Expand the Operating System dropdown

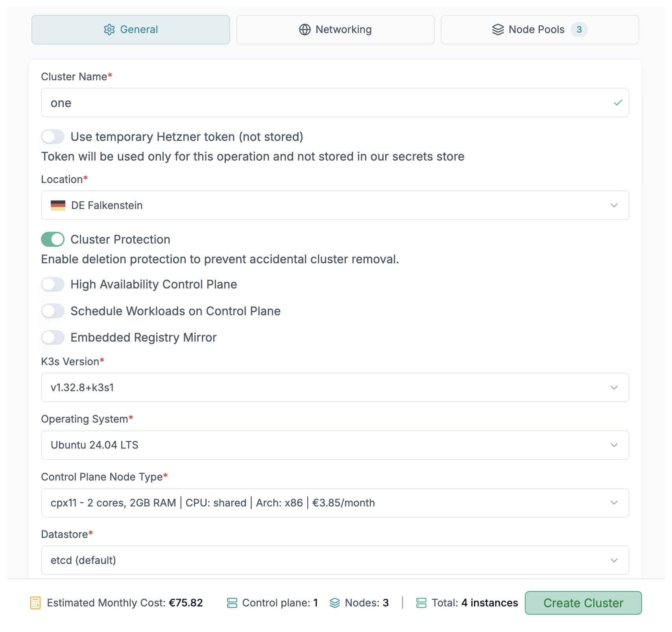pos(335,445)
